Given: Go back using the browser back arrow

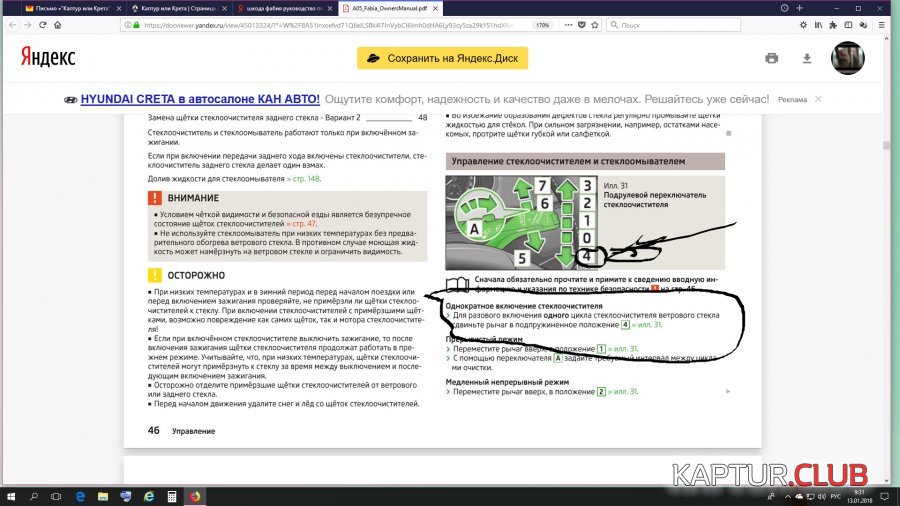Looking at the screenshot, I should pos(9,25).
